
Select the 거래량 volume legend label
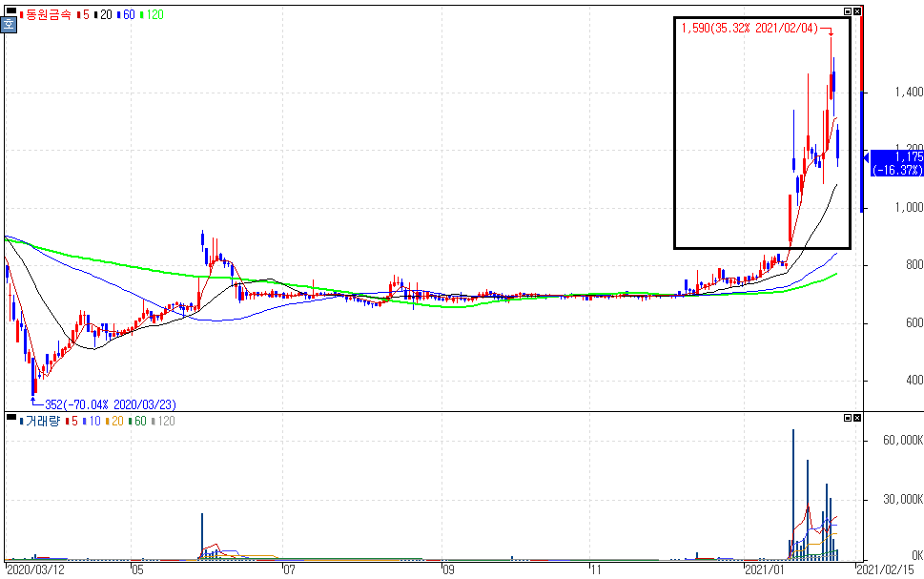(x=40, y=421)
